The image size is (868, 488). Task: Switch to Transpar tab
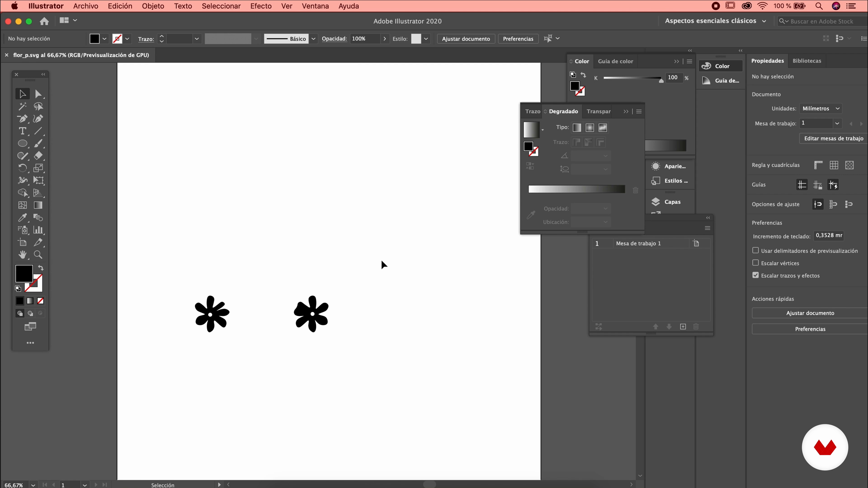pos(598,111)
